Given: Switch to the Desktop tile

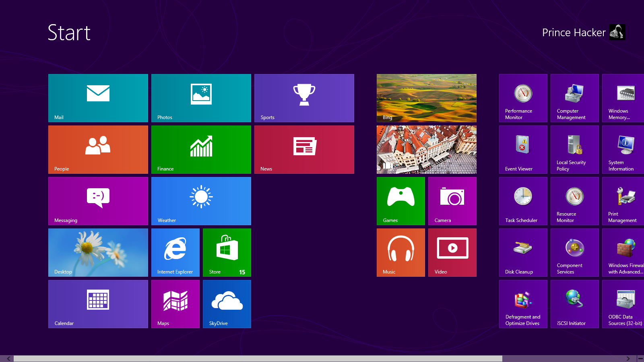Looking at the screenshot, I should (98, 253).
